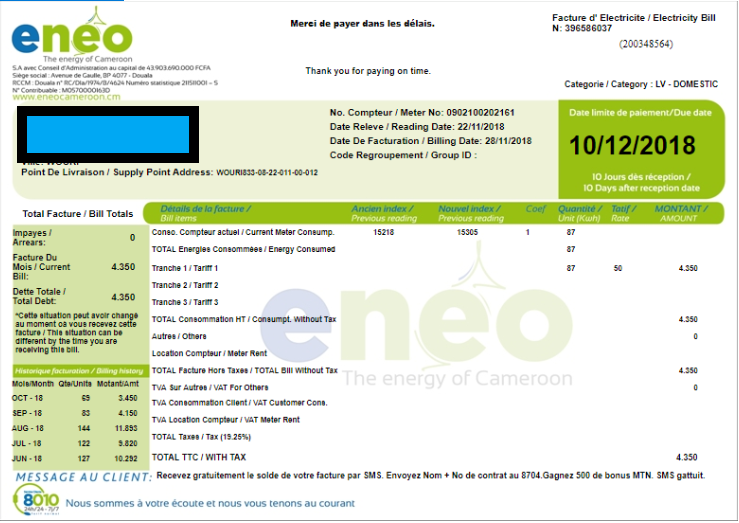Click the Ancien index / Previous reading column header
Screen dimensions: 739x523
pos(383,213)
